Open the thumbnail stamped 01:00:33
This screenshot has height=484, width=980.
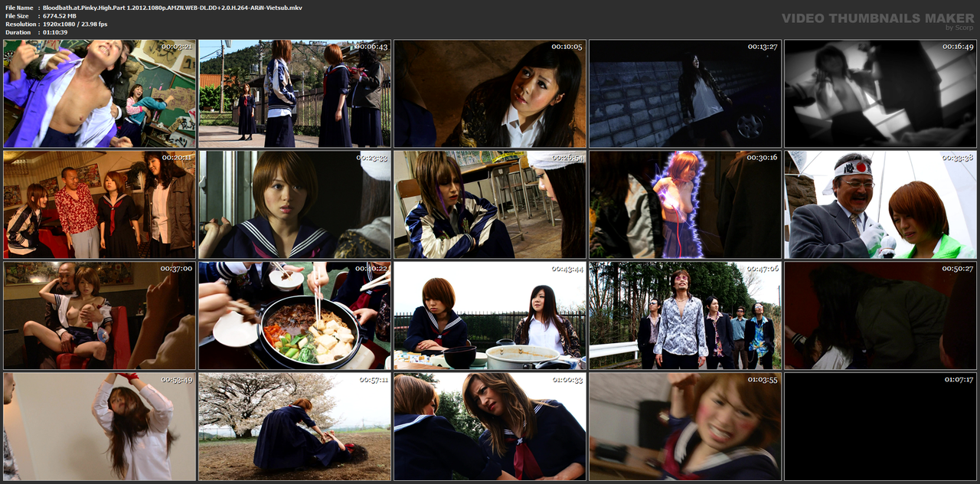pos(490,427)
